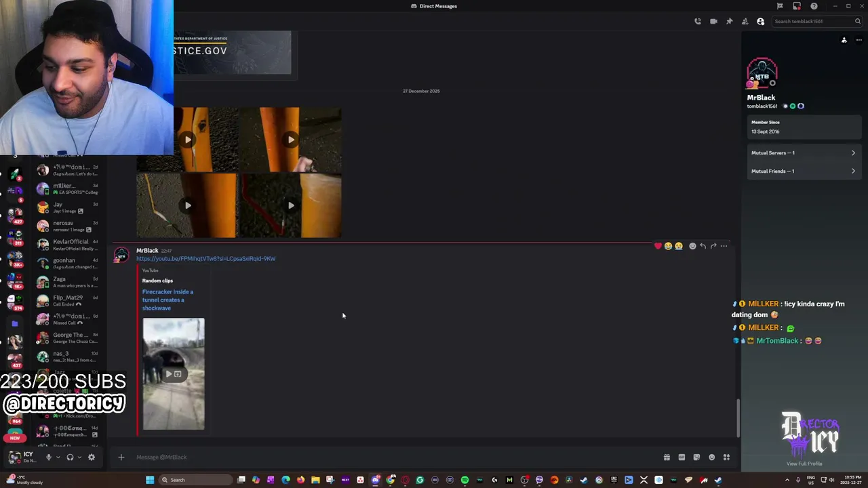
Task: Expand Mutual Servers — 1
Action: [x=804, y=152]
